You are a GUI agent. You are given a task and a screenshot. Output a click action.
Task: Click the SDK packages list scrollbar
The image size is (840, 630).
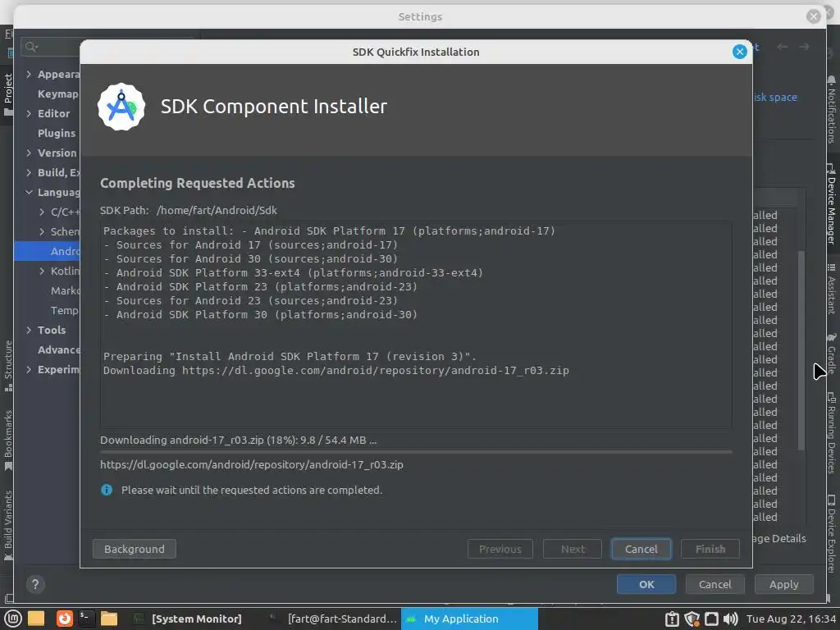coord(801,351)
